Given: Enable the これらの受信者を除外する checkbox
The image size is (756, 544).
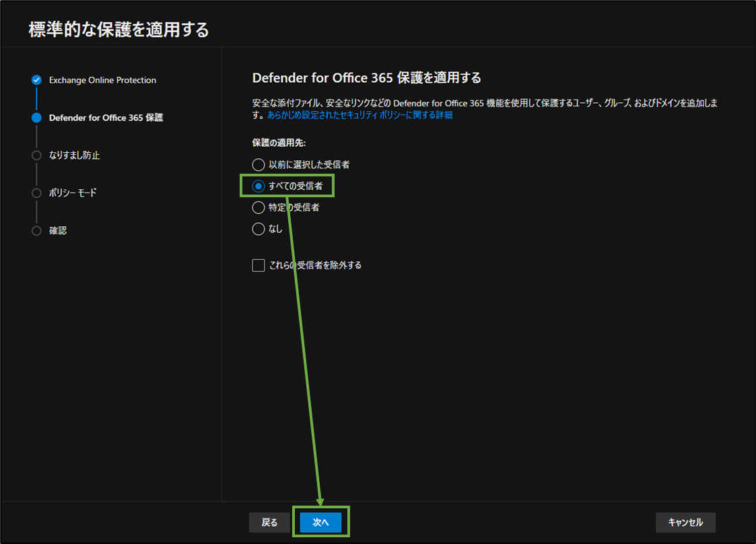Looking at the screenshot, I should click(259, 265).
